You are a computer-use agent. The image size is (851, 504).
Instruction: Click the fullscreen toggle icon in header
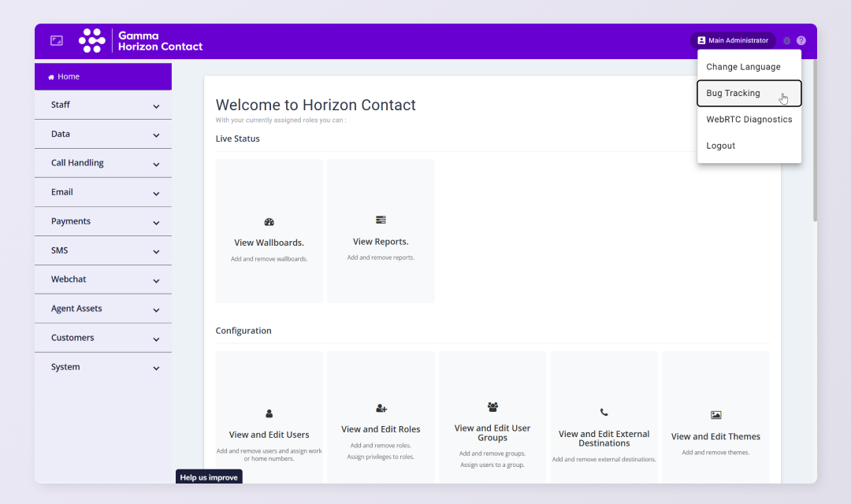click(57, 40)
